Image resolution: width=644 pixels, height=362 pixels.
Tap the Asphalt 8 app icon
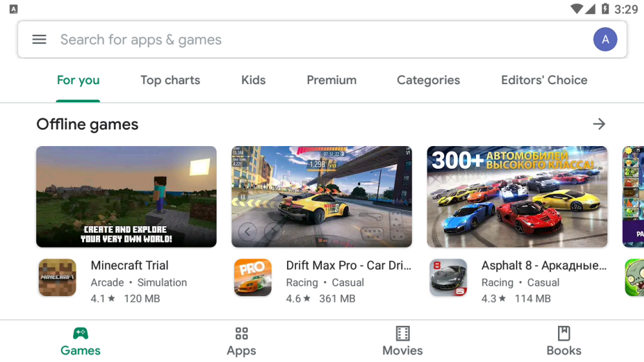click(448, 278)
